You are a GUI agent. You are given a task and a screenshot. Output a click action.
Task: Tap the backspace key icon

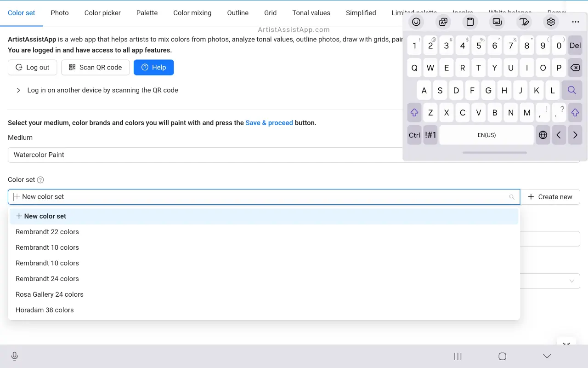pos(575,68)
